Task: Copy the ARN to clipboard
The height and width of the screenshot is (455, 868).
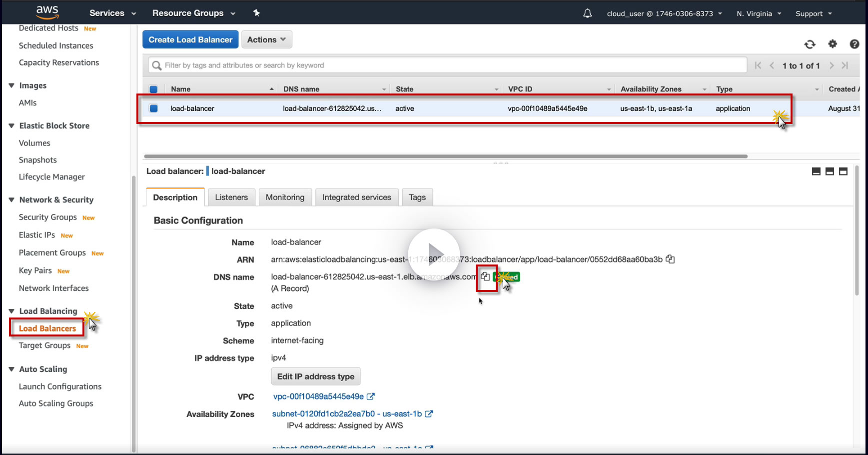Action: point(670,259)
